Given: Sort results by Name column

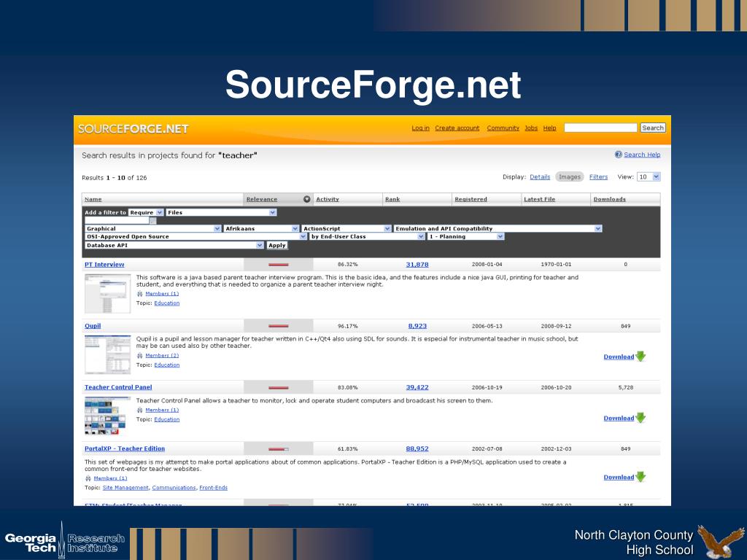Looking at the screenshot, I should click(x=93, y=199).
